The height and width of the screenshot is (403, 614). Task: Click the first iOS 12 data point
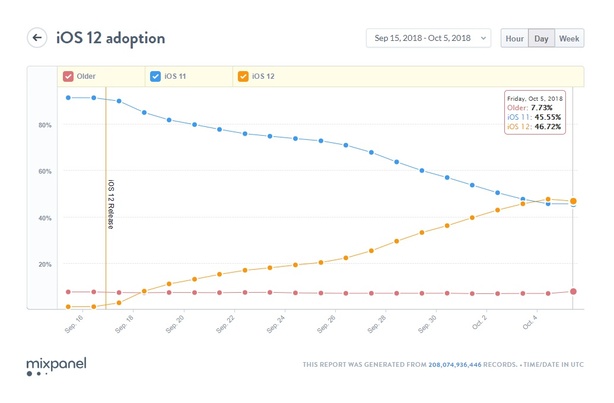click(68, 306)
